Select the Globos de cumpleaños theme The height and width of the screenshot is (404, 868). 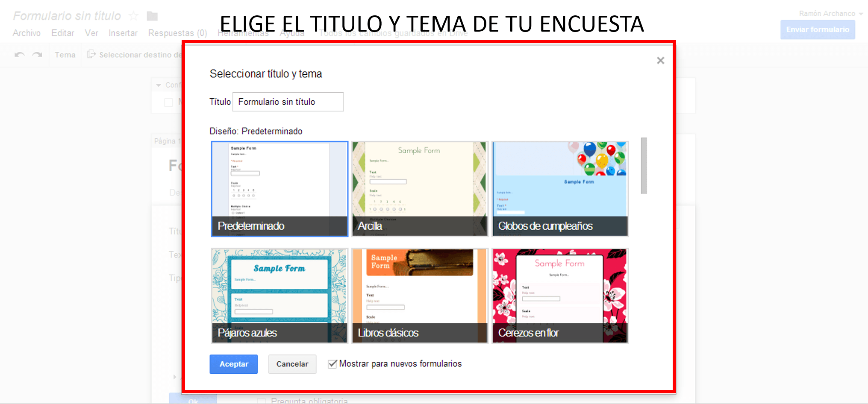tap(560, 189)
